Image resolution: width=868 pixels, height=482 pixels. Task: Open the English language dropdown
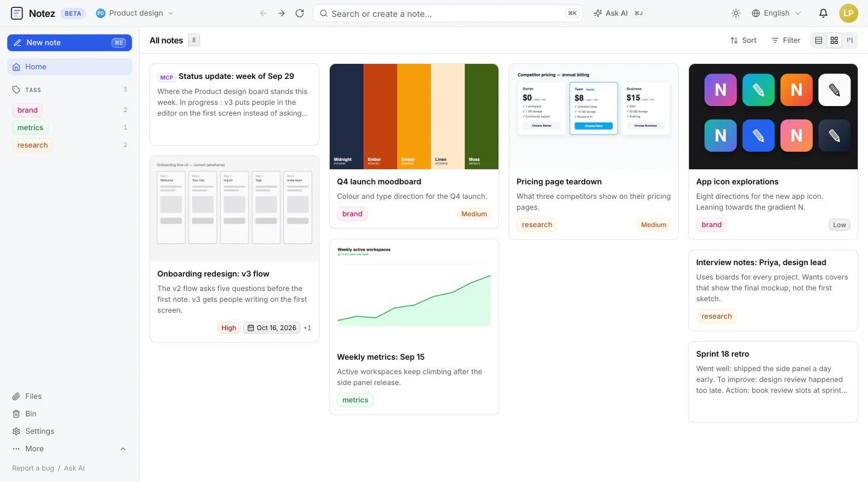point(777,13)
